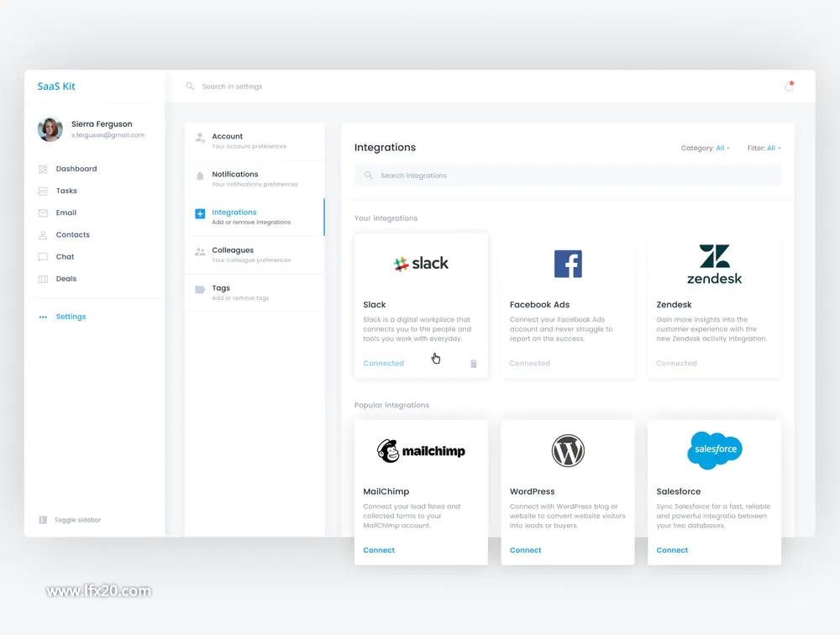
Task: Click the SaaS Kit logo link
Action: [56, 87]
